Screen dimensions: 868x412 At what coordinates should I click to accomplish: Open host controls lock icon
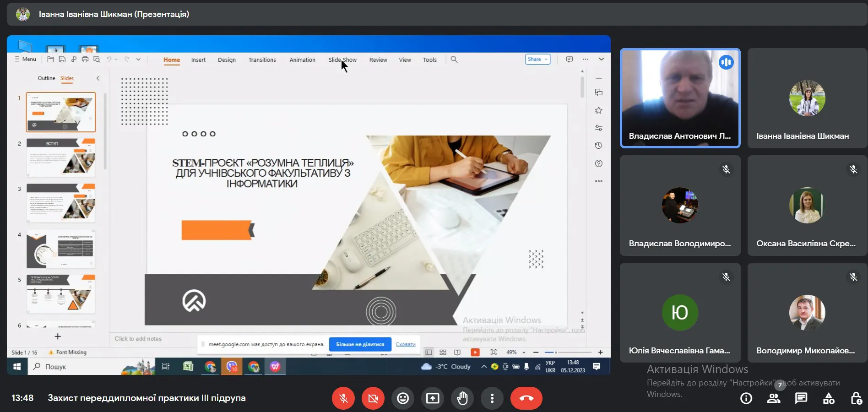click(856, 398)
